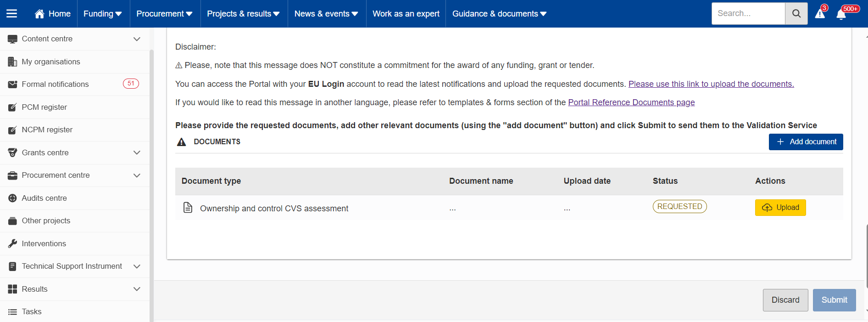Click the Tasks list icon
This screenshot has width=868, height=322.
pos(12,312)
